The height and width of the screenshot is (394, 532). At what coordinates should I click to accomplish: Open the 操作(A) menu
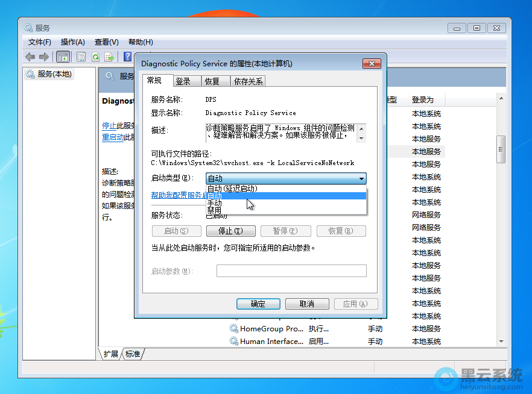tap(72, 42)
